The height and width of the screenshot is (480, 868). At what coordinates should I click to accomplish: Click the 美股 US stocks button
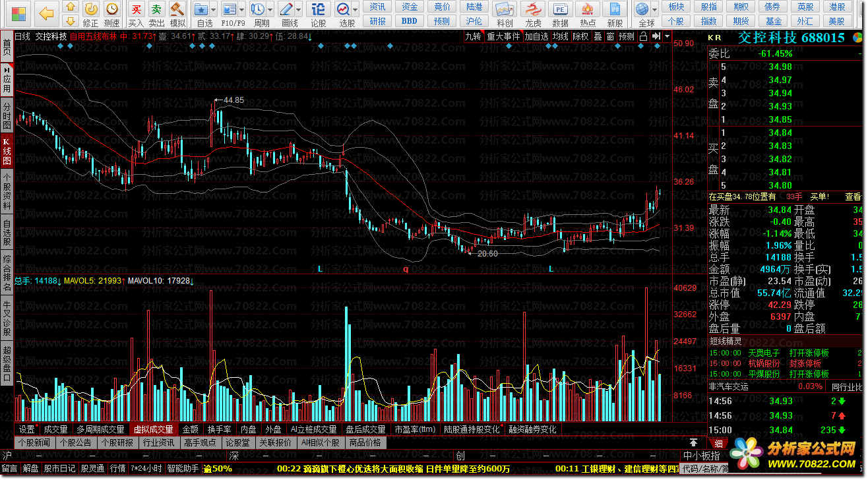[838, 21]
